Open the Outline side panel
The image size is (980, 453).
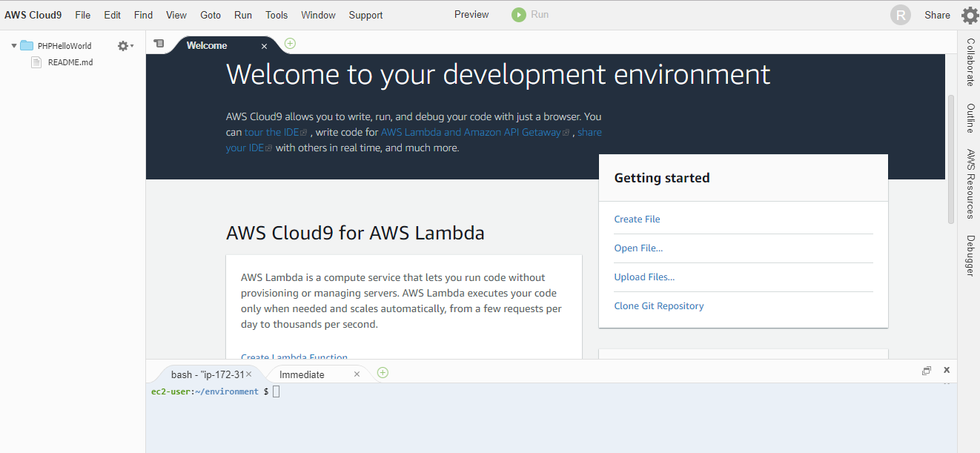pos(970,118)
